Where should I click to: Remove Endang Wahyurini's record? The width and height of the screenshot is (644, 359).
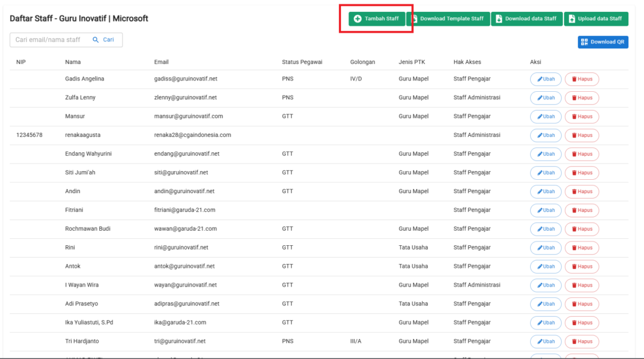pyautogui.click(x=582, y=154)
